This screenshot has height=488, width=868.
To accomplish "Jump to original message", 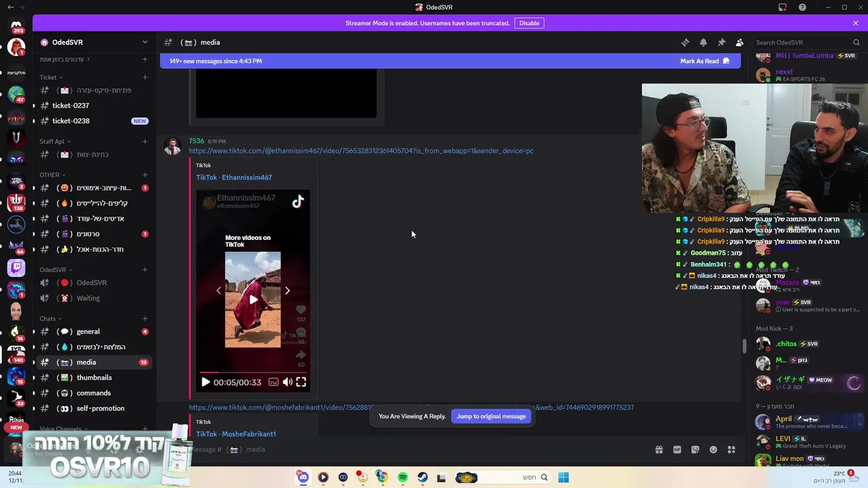I will pyautogui.click(x=491, y=416).
